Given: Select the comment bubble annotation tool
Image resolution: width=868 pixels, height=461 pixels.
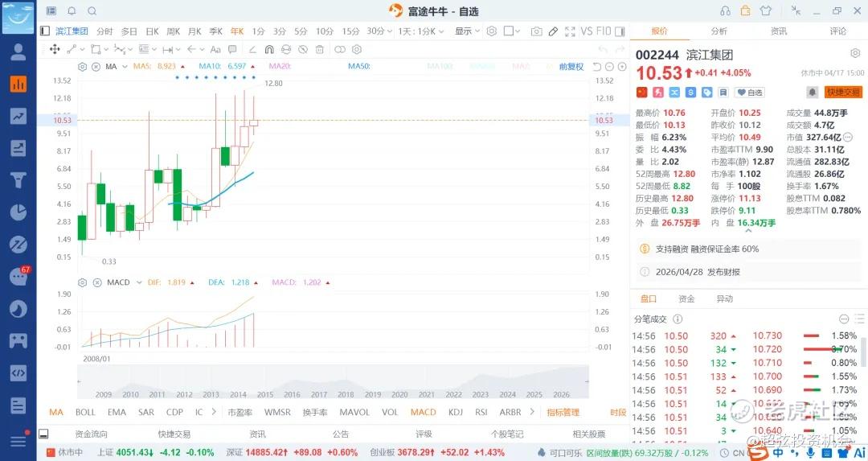Looking at the screenshot, I should click(232, 49).
